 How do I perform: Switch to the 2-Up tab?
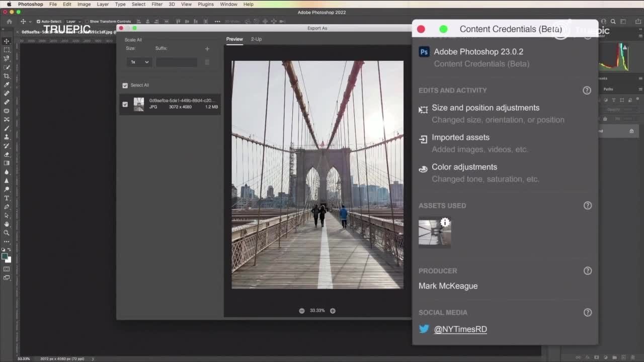(256, 39)
